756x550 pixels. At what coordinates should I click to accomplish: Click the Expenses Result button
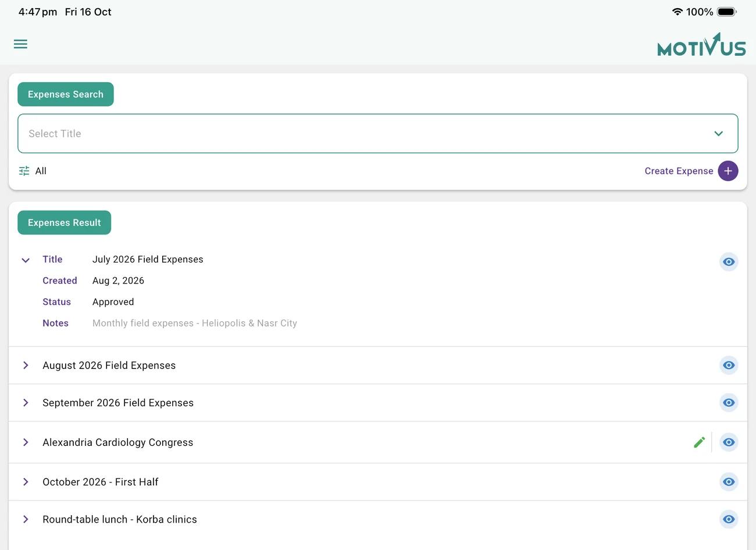coord(65,223)
